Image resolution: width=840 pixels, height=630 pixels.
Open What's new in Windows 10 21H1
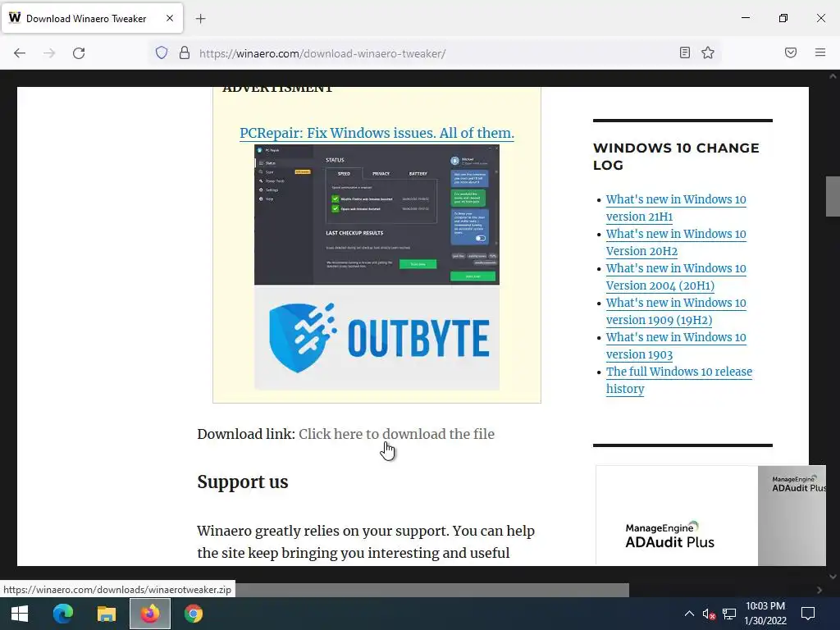(676, 208)
